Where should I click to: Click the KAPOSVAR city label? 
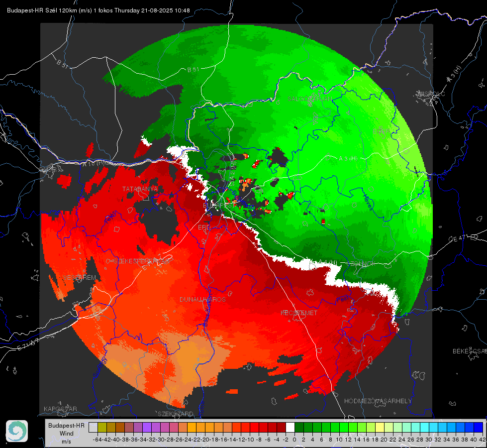pyautogui.click(x=60, y=409)
